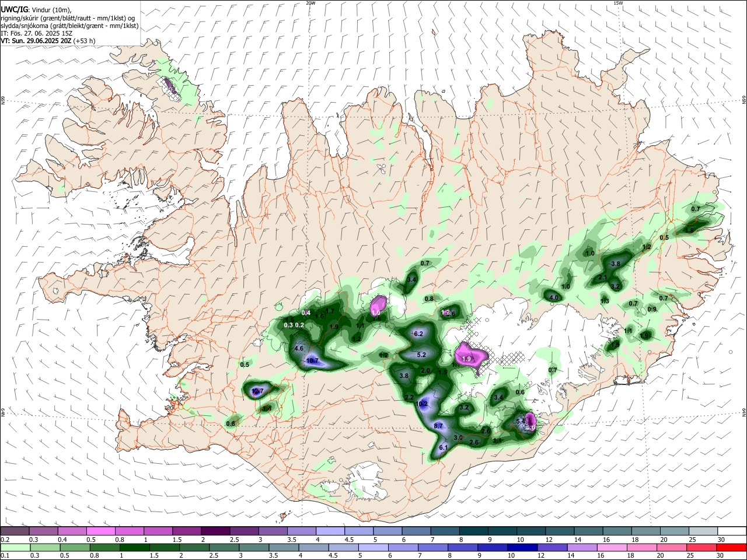The height and width of the screenshot is (560, 747).
Task: Select the 6.1 precipitation value
Action: click(x=443, y=447)
